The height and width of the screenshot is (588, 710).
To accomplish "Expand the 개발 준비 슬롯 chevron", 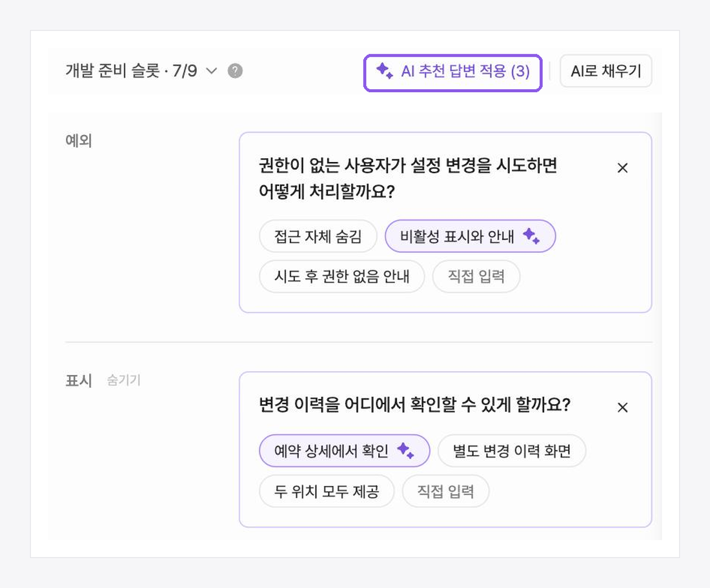I will [212, 71].
